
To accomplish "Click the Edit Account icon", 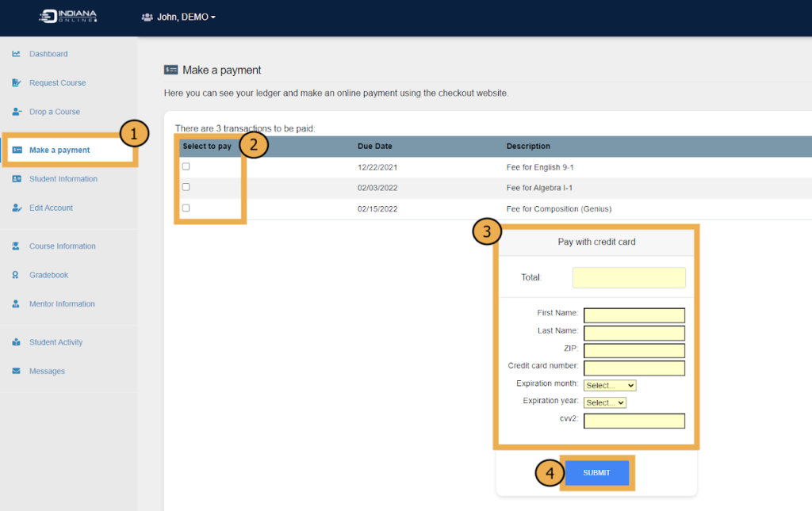I will click(x=17, y=208).
